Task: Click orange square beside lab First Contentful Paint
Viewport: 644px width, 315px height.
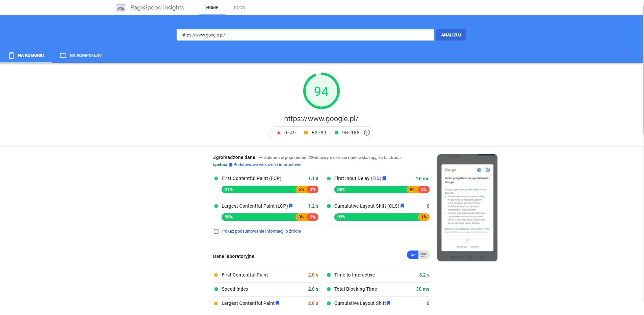Action: click(x=216, y=275)
